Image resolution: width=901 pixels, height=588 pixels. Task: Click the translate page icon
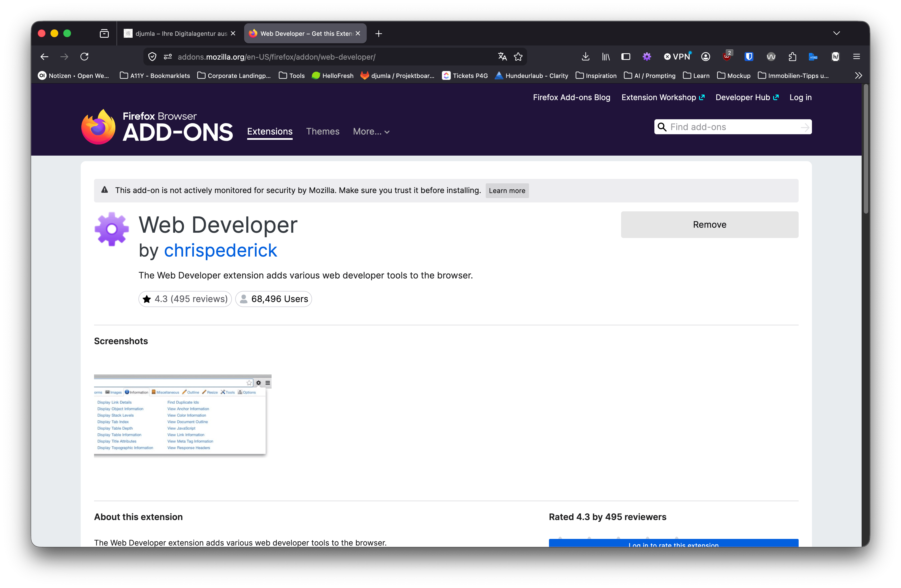click(502, 57)
